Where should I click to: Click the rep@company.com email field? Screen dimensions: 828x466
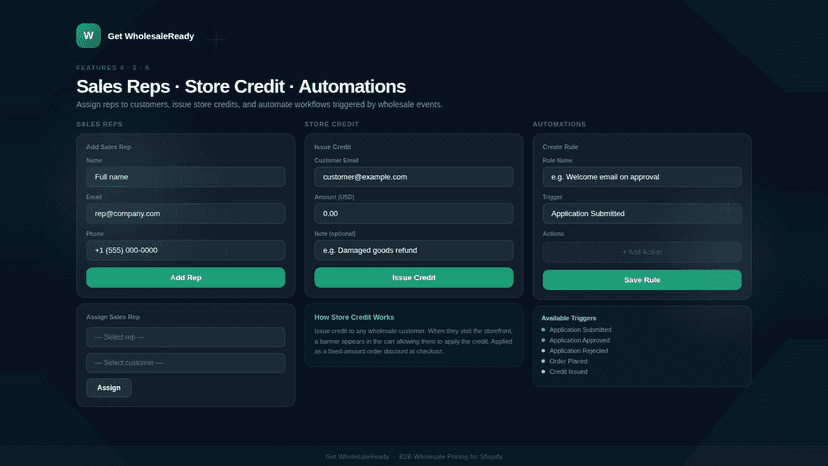click(185, 213)
